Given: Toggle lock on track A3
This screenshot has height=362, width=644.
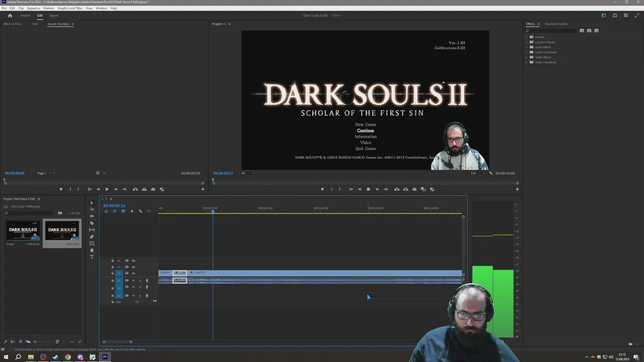Looking at the screenshot, I should (x=113, y=296).
